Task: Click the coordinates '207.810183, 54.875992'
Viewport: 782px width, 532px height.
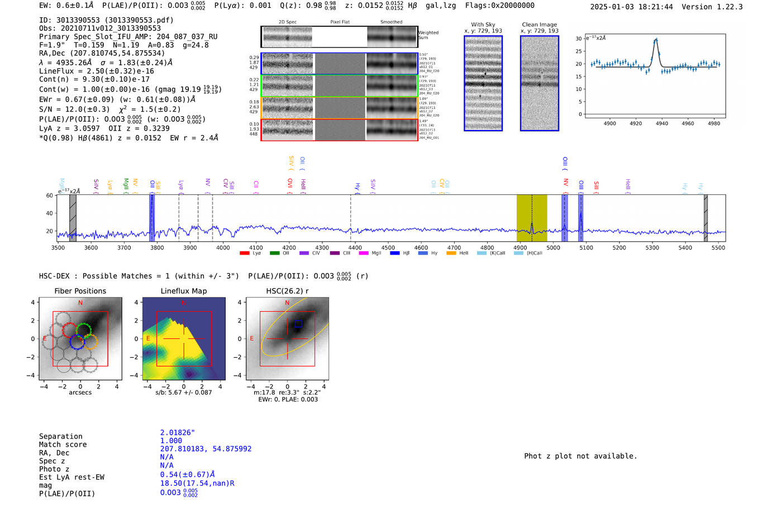Action: [x=206, y=449]
